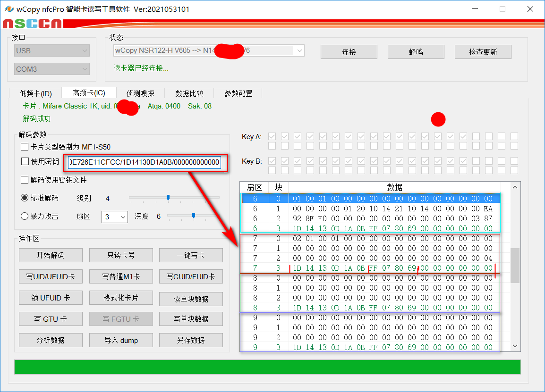Image resolution: width=545 pixels, height=392 pixels.
Task: Click the 导入 dump button
Action: click(x=121, y=340)
